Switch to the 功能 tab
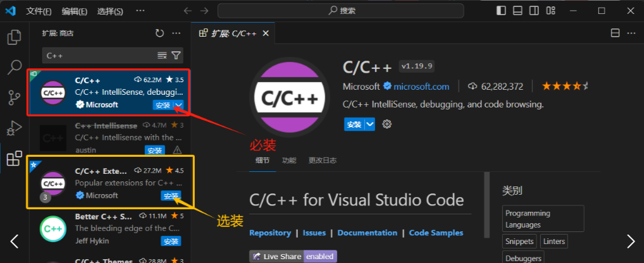 point(289,161)
